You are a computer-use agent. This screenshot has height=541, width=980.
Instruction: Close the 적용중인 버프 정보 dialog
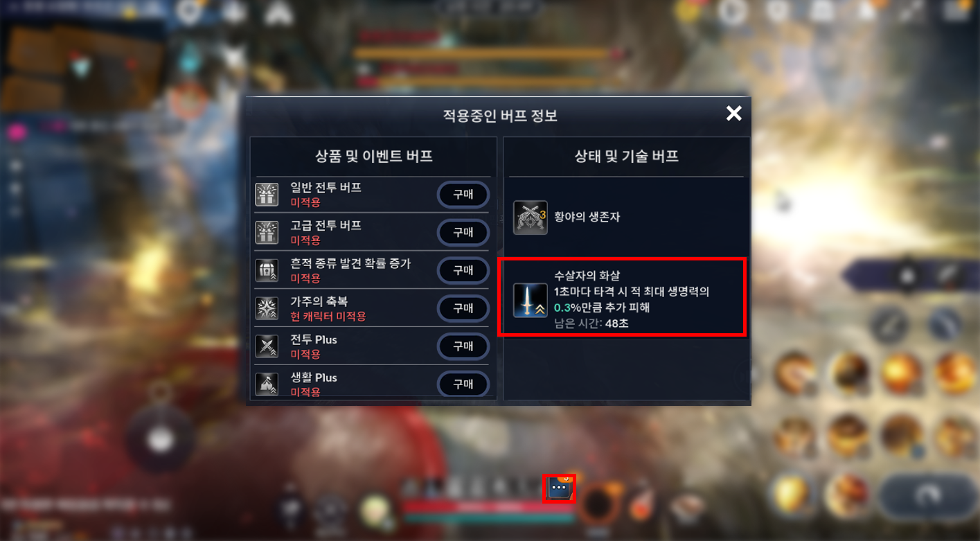[733, 114]
